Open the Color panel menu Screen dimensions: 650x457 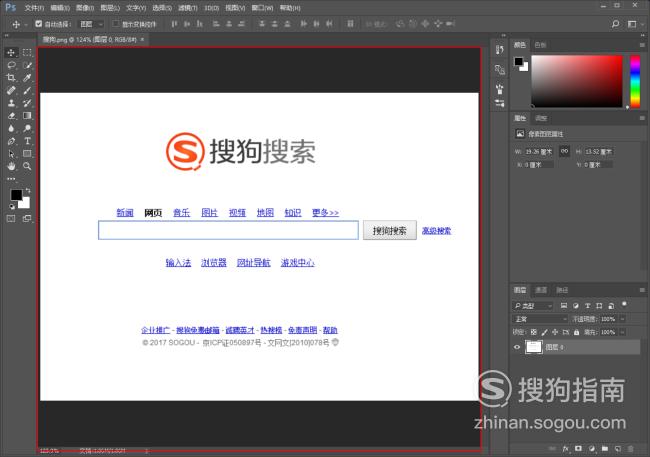[642, 45]
